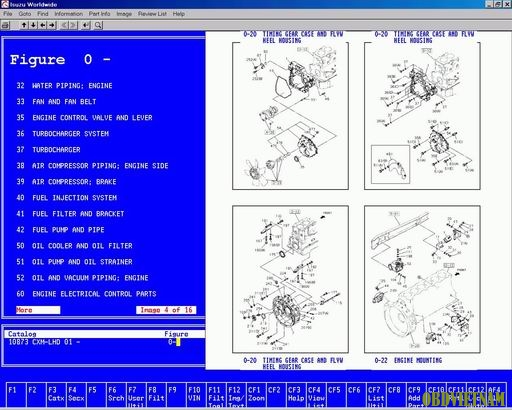The height and width of the screenshot is (410, 512).
Task: Click the printer icon in the toolbar
Action: (x=5, y=25)
